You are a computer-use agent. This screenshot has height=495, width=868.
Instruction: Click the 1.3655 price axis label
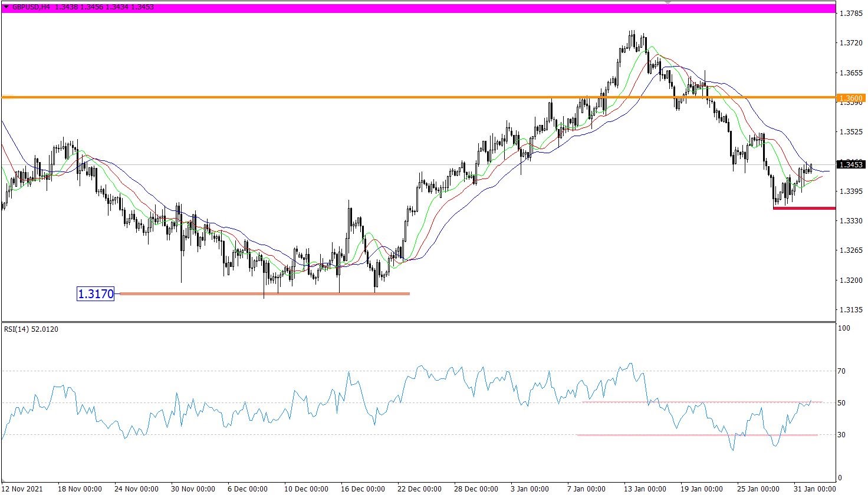coord(851,73)
